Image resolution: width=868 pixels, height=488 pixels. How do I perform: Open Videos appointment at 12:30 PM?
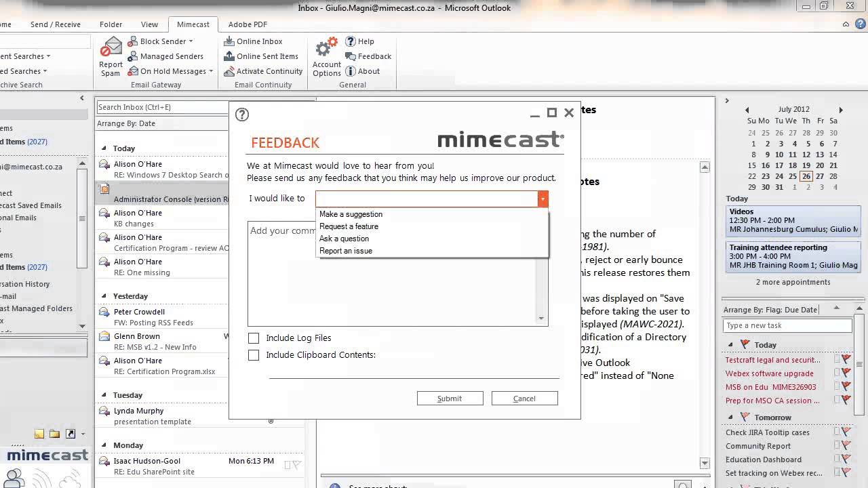793,221
